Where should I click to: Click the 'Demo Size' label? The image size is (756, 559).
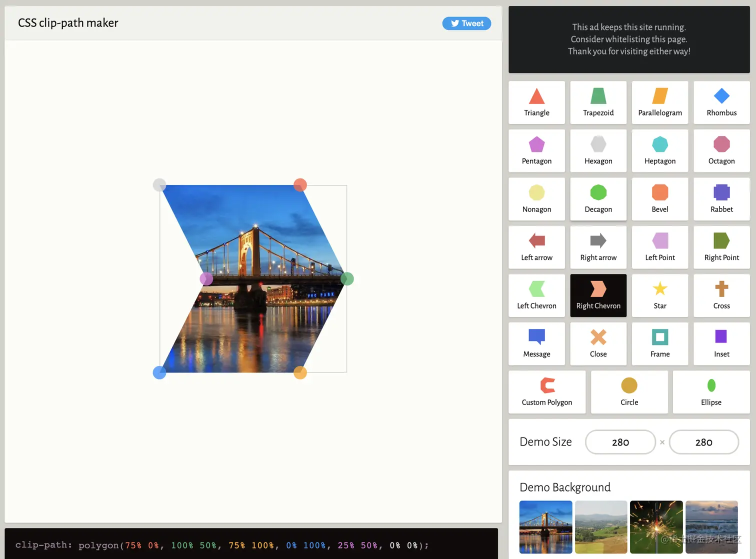(545, 442)
